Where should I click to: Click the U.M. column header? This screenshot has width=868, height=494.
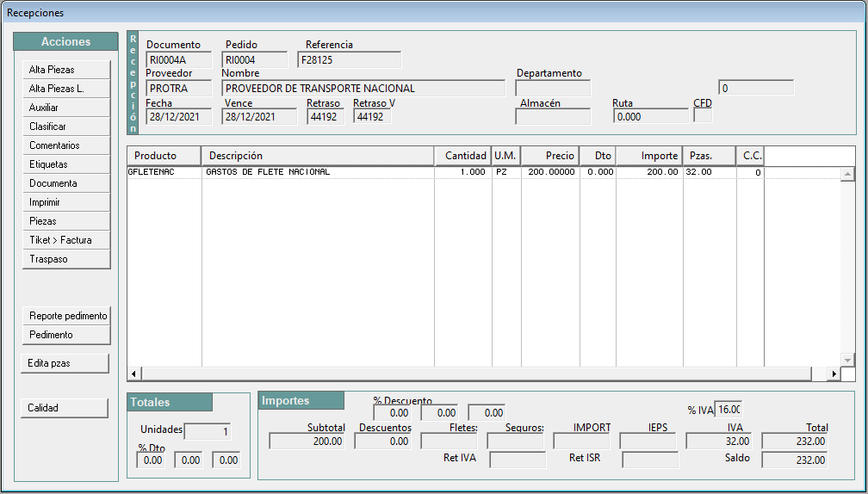click(x=506, y=156)
